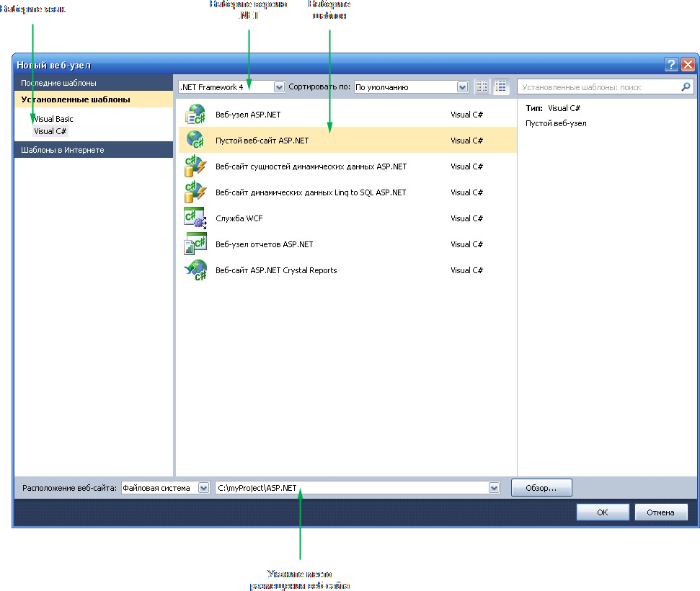Select Пустой веб-сайт ASP.NET template name
This screenshot has width=700, height=591.
coord(262,141)
